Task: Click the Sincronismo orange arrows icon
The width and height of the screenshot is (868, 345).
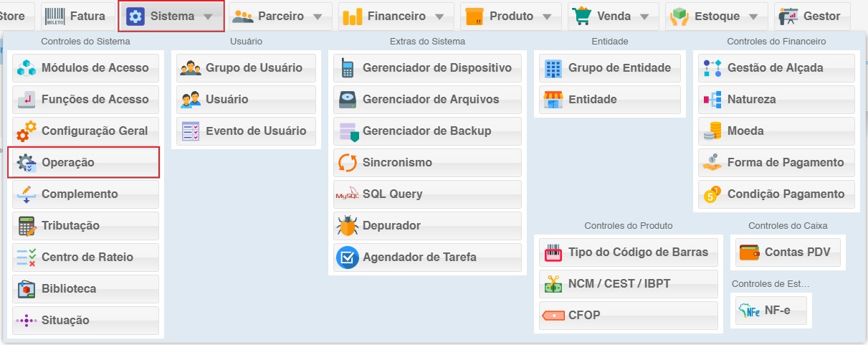Action: (348, 163)
